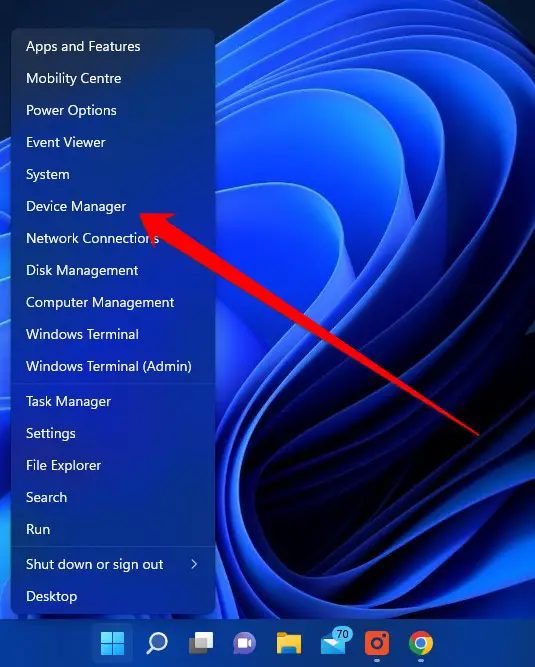Viewport: 535px width, 667px height.
Task: Launch the Teams Chat taskbar icon
Action: [x=245, y=643]
